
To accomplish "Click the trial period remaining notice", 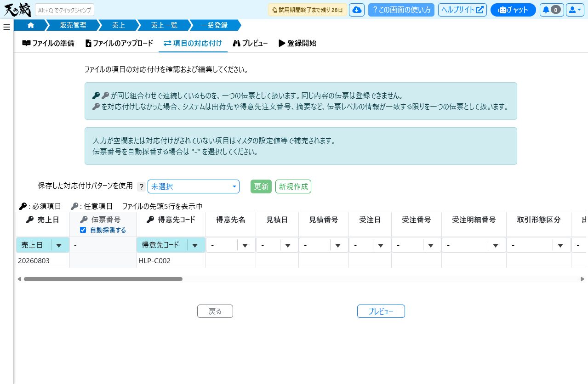I will [308, 10].
